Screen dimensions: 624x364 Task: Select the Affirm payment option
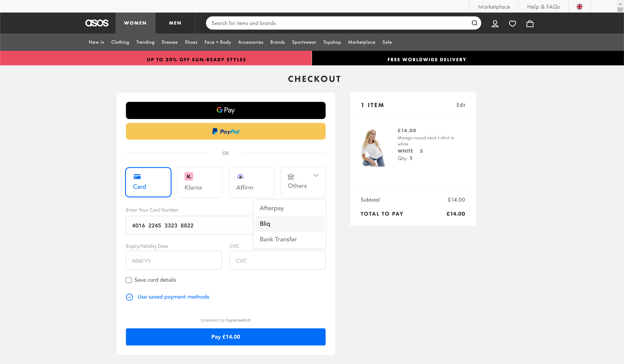click(x=251, y=182)
